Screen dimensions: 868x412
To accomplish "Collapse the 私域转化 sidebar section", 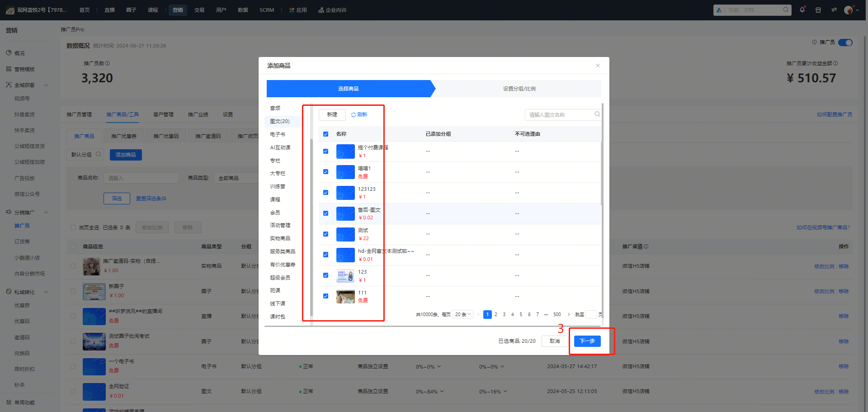I will tap(46, 292).
